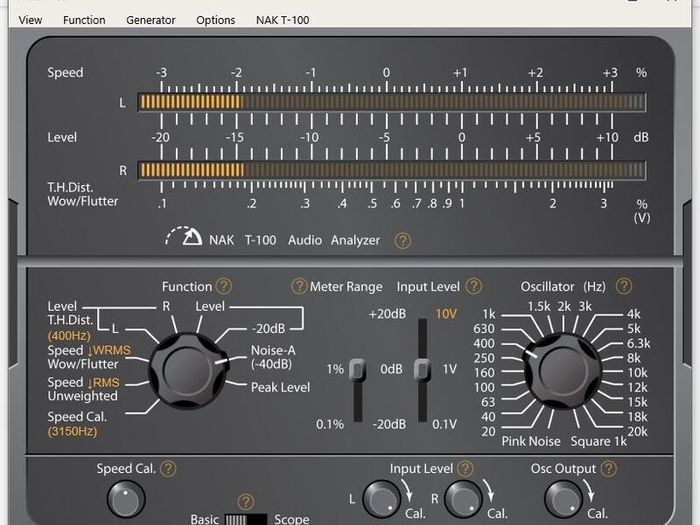Click the Scope label by view switch
This screenshot has width=700, height=525.
coord(292,519)
